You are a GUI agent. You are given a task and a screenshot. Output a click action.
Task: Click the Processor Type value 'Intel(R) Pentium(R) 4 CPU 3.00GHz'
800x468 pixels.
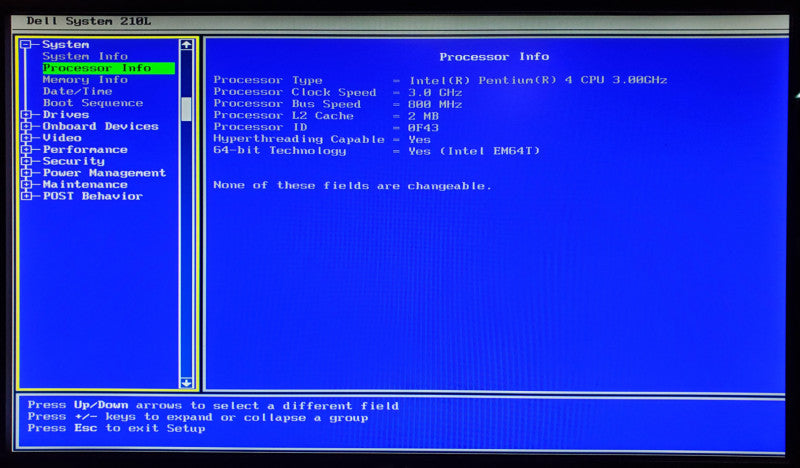click(538, 80)
